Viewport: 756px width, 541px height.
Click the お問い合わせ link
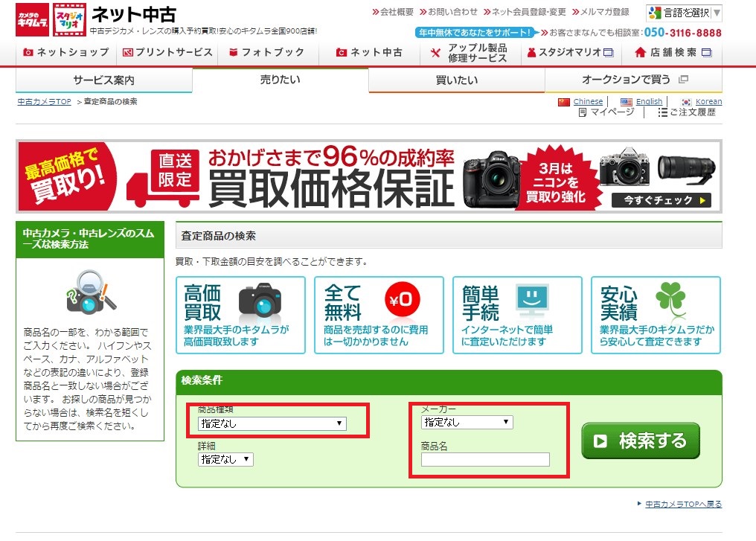(x=448, y=12)
